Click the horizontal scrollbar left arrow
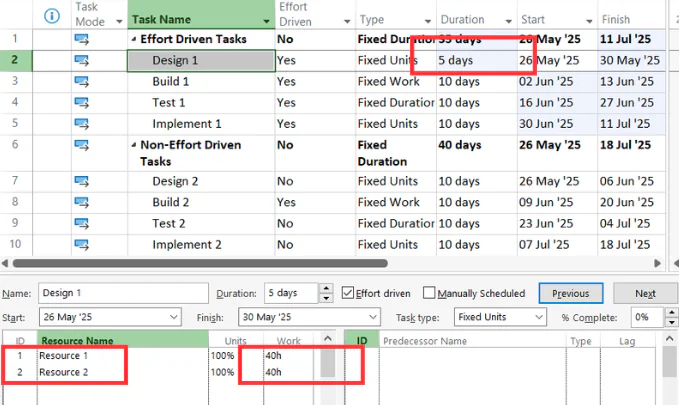The image size is (679, 405). coord(5,263)
